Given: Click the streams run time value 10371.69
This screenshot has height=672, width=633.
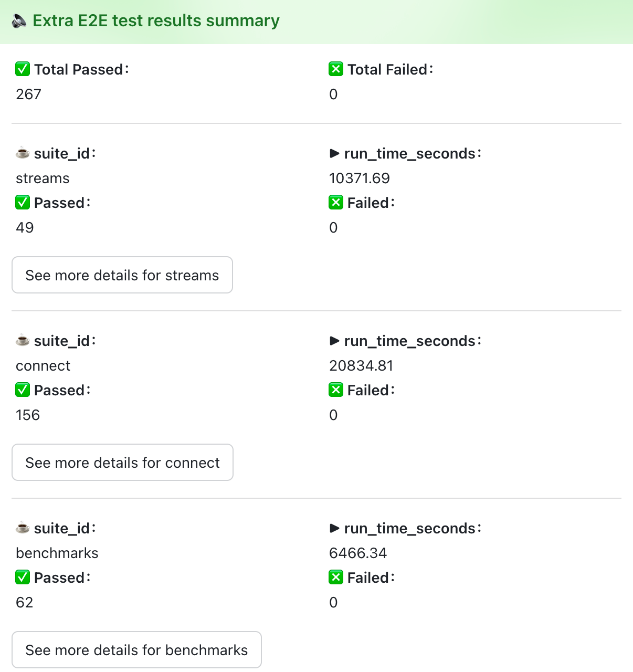Looking at the screenshot, I should click(x=360, y=178).
